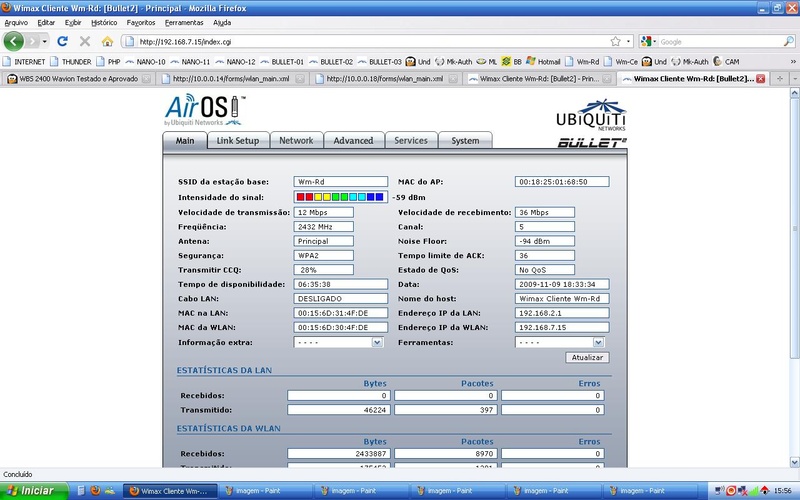
Task: Close the active Wimax Cliente browser tab
Action: pos(760,79)
